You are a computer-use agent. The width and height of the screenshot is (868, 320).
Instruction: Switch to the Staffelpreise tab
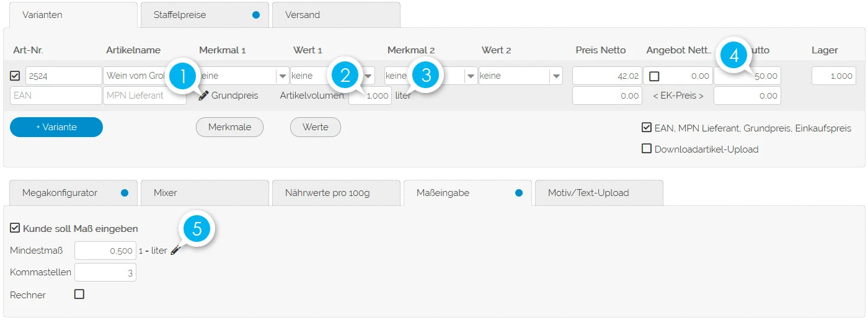(205, 15)
